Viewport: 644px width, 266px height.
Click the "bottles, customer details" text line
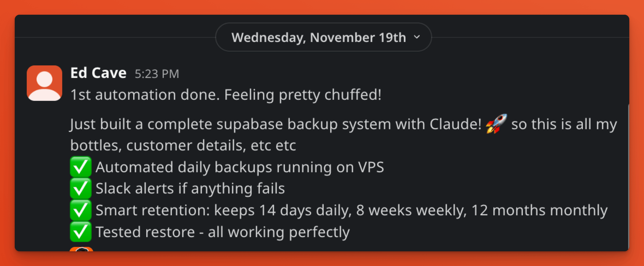point(183,145)
